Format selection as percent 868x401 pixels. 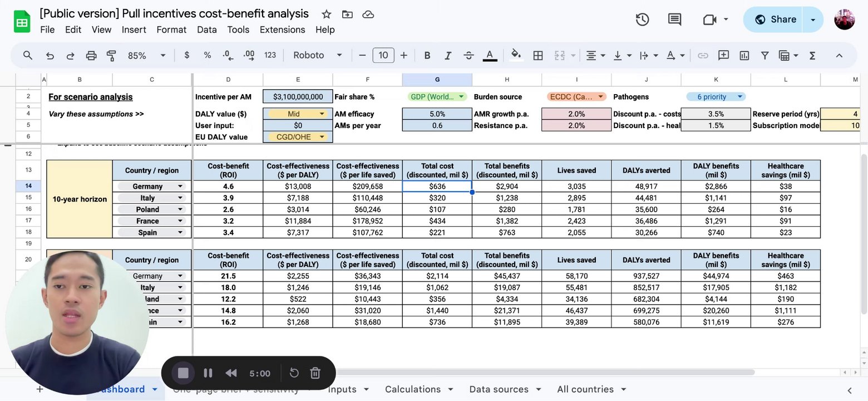pos(208,55)
